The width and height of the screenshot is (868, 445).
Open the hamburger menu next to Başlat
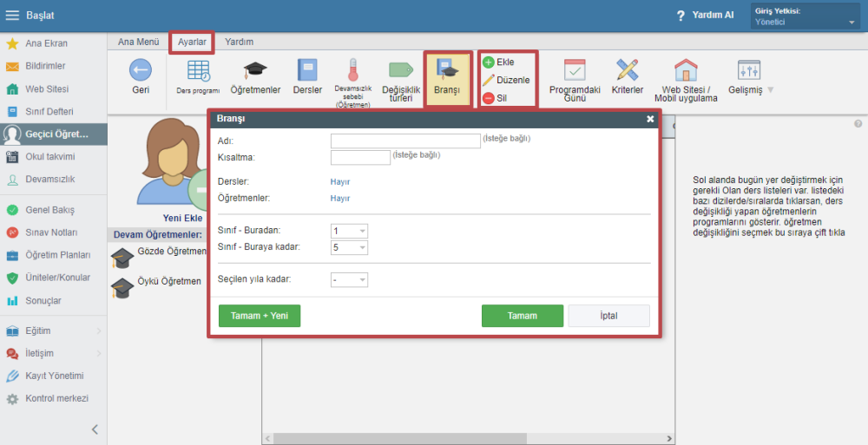12,16
